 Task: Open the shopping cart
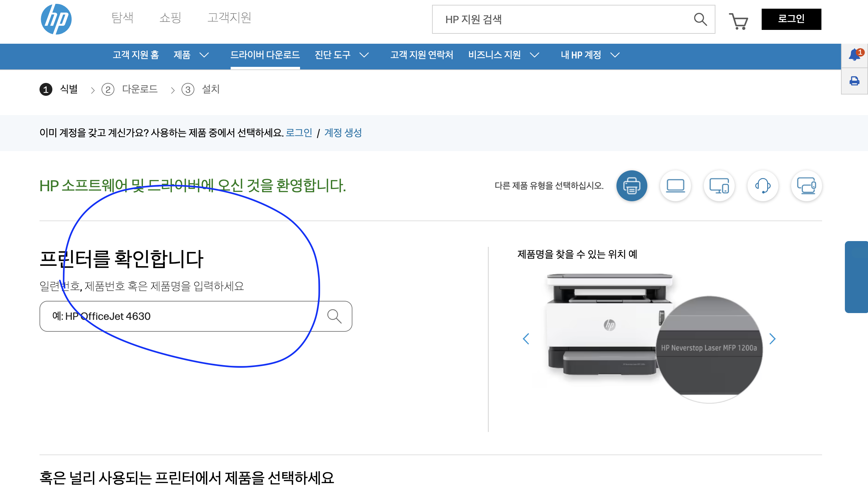coord(738,21)
